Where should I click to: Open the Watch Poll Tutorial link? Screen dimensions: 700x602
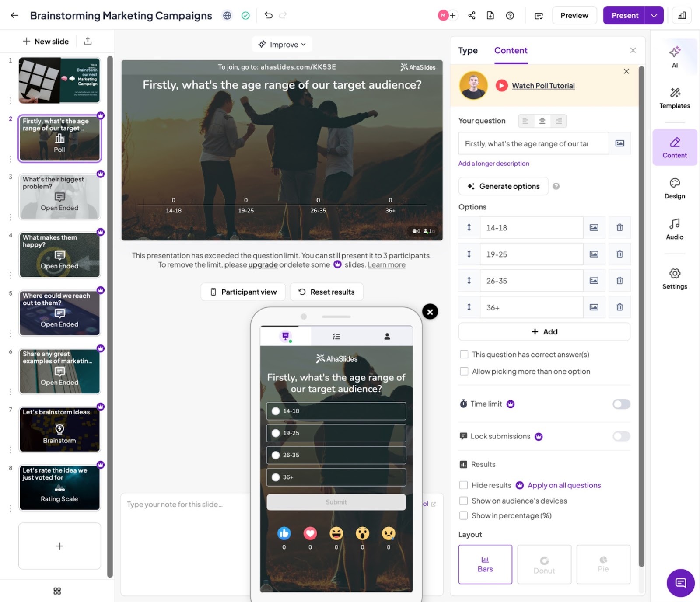point(543,86)
